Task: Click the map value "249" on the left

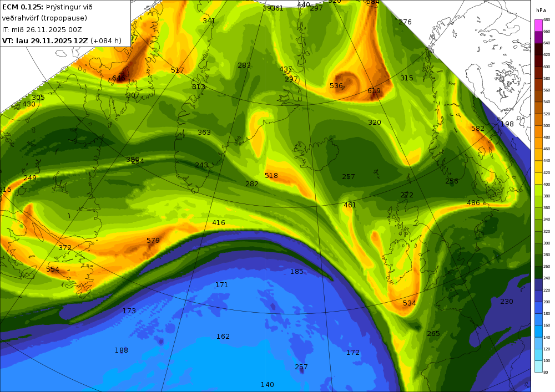Action: point(30,177)
